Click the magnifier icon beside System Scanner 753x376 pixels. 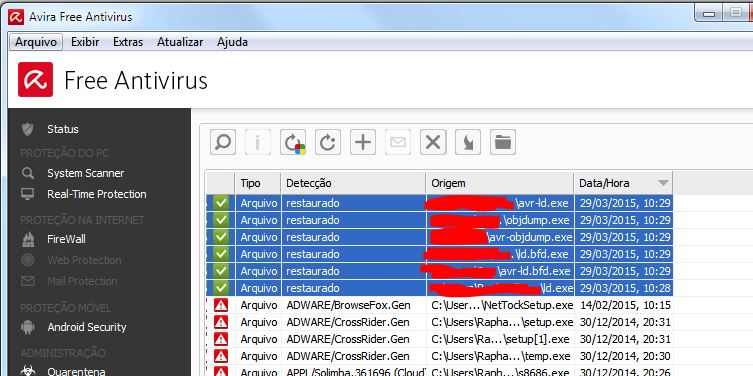[x=28, y=173]
